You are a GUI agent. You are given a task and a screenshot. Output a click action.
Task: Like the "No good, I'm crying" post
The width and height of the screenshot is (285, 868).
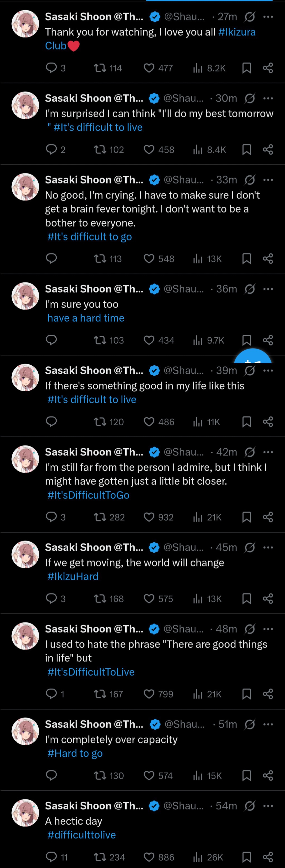(149, 259)
